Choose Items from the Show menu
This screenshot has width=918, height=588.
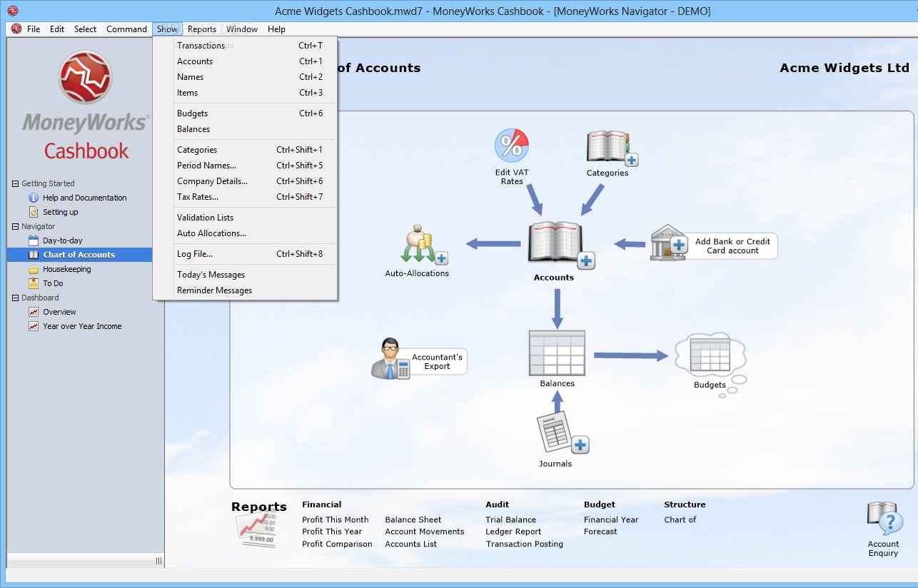click(x=245, y=93)
